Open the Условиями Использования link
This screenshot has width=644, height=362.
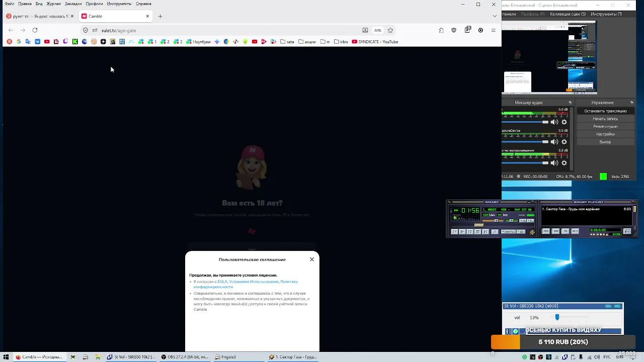pos(253,282)
